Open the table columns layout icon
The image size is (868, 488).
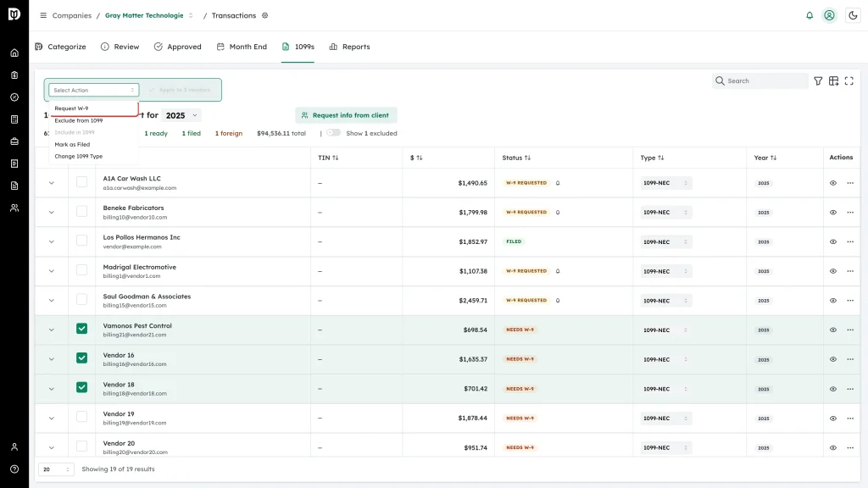(x=834, y=80)
